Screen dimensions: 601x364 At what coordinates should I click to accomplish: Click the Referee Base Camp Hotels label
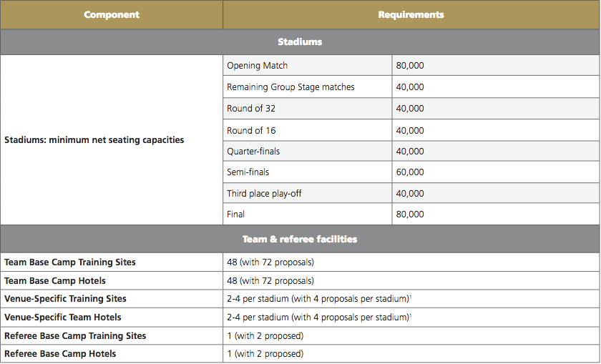click(60, 354)
